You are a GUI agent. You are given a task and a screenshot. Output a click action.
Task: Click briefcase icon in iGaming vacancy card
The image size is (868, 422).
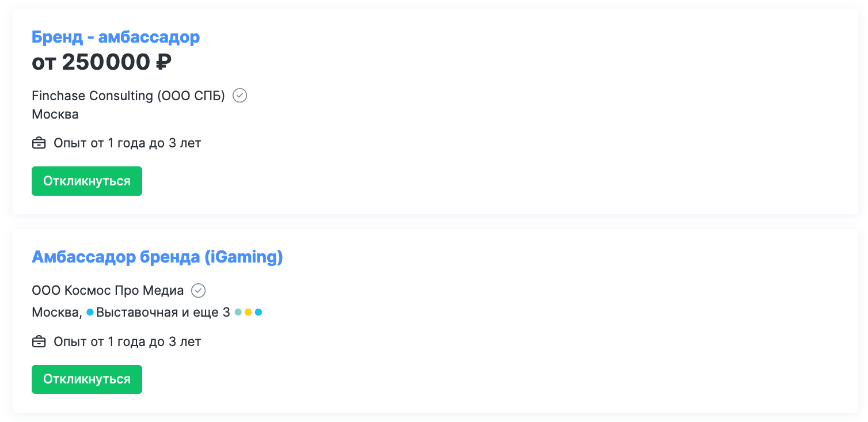click(x=39, y=342)
